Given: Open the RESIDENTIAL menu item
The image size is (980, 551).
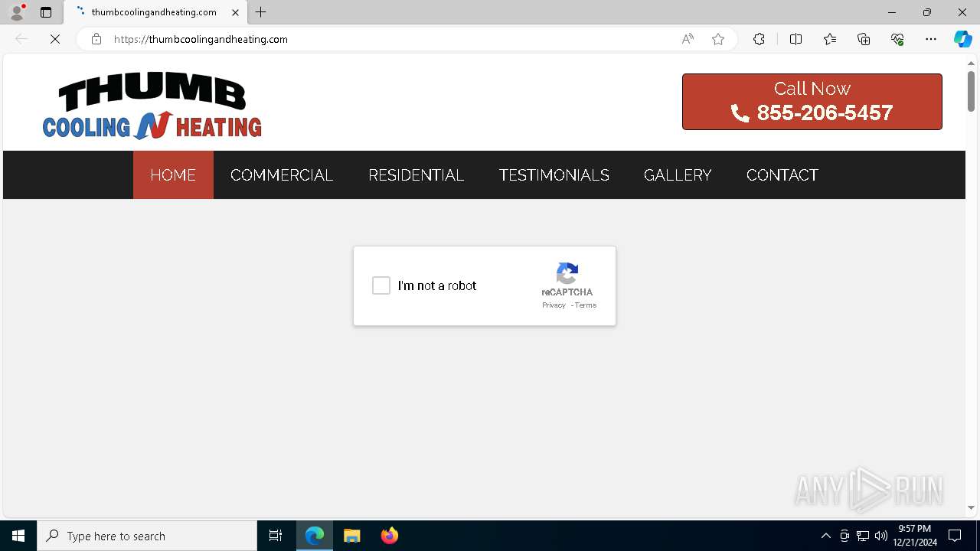Looking at the screenshot, I should point(416,175).
